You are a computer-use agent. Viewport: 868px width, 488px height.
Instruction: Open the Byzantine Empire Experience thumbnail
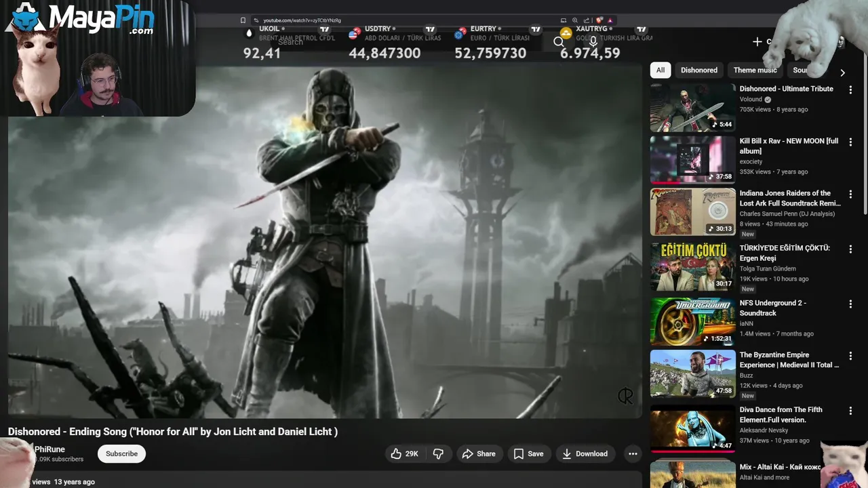[x=692, y=373]
